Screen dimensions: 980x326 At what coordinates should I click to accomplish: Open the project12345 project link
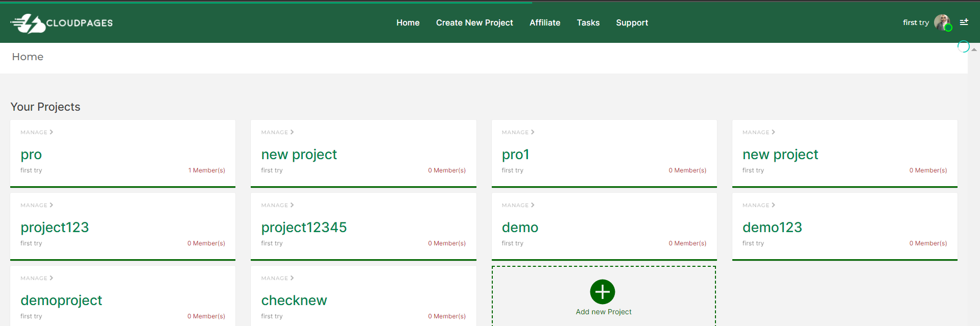(304, 228)
